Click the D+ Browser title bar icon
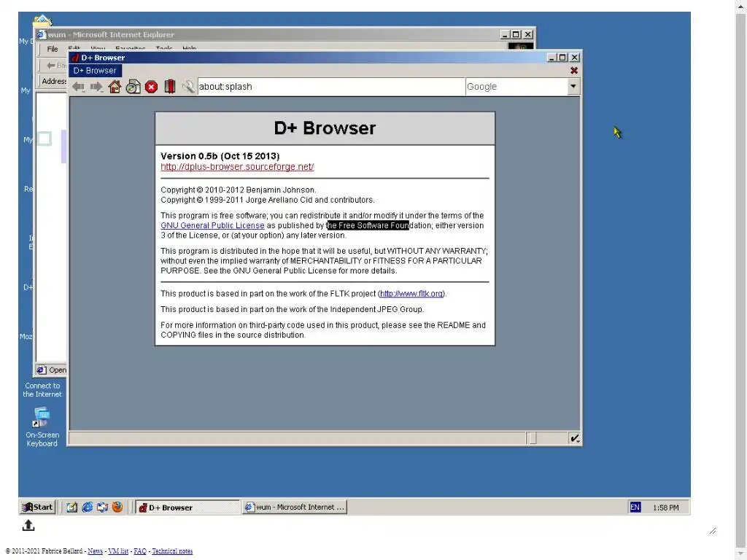747x560 pixels. click(x=75, y=58)
